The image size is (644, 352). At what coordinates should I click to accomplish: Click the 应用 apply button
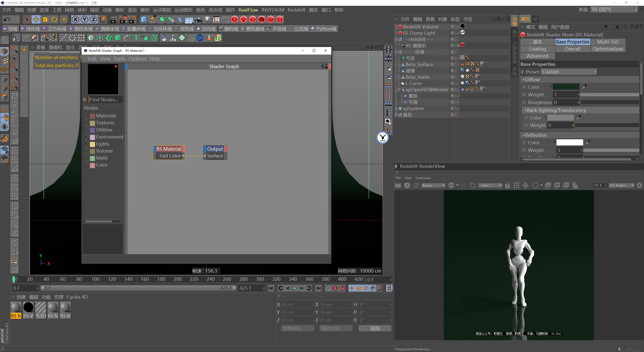point(375,328)
